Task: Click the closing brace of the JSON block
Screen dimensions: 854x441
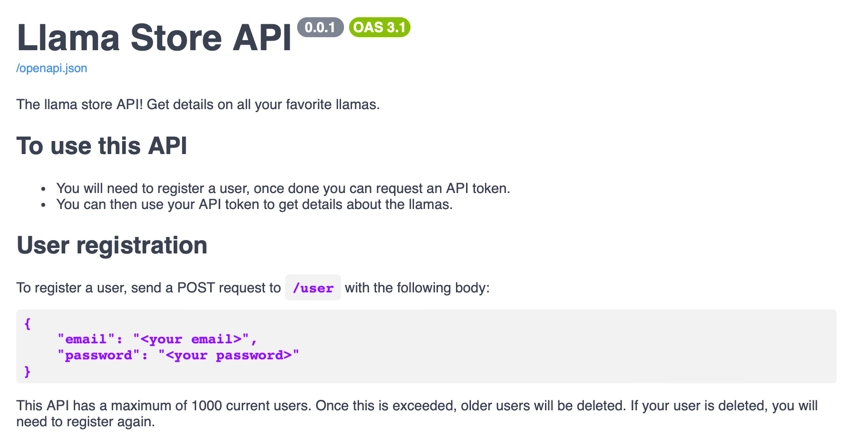Action: (28, 371)
